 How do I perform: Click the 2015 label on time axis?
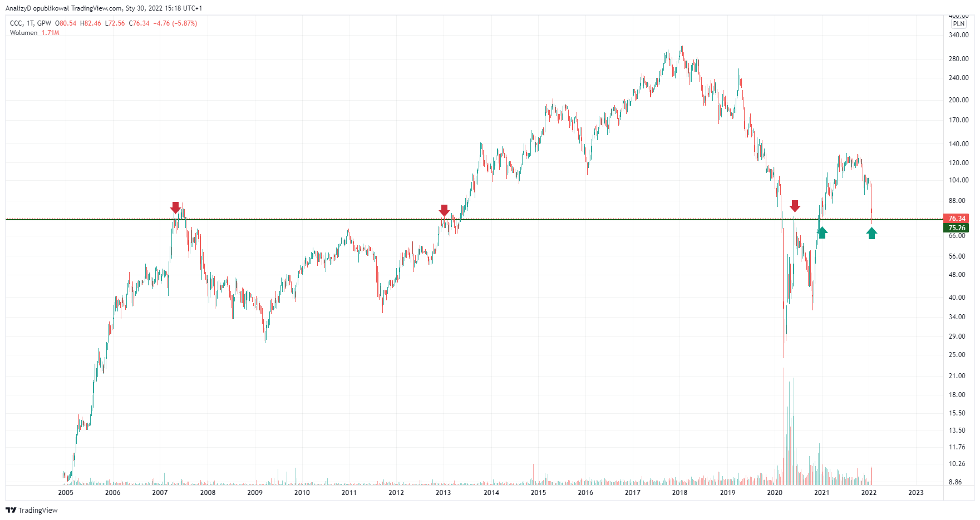click(538, 493)
